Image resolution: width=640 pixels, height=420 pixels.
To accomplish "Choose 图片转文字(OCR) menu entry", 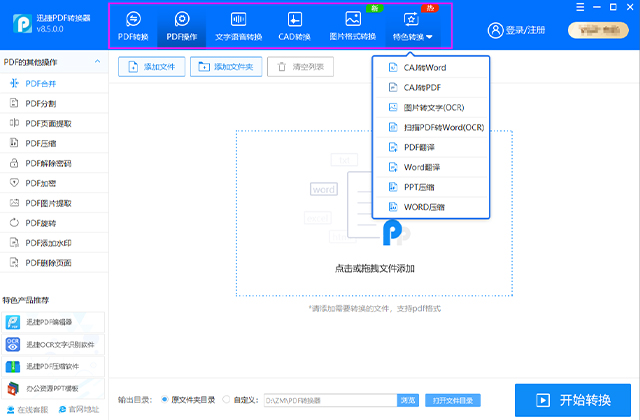I will (431, 108).
